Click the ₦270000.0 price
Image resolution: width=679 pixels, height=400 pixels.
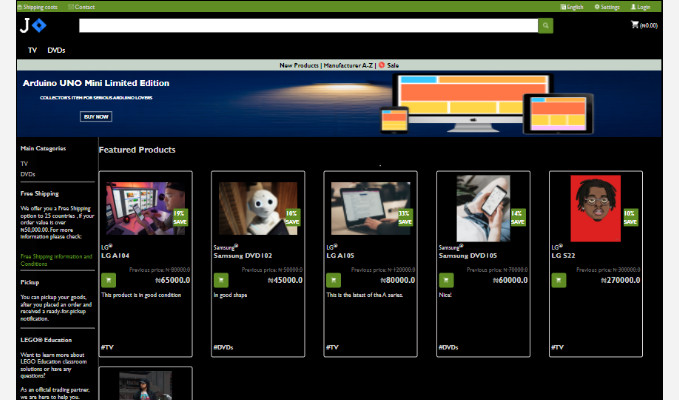pyautogui.click(x=620, y=280)
